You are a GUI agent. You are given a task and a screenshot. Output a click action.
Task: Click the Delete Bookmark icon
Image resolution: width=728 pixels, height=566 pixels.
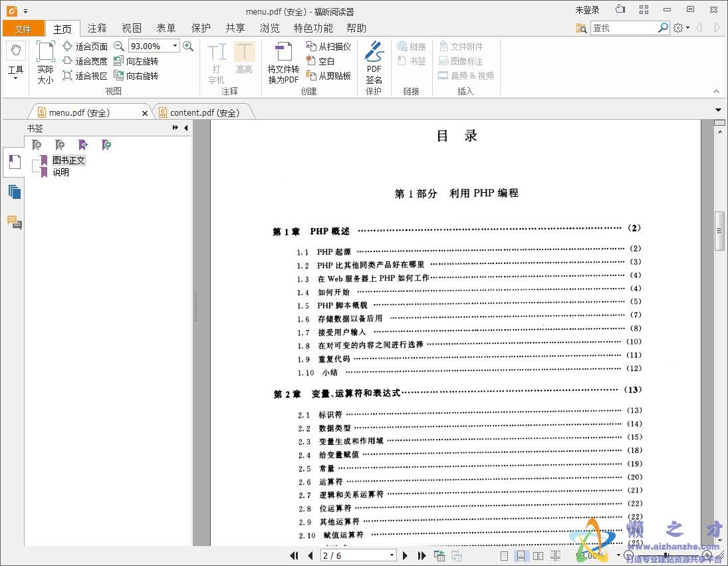tap(39, 144)
